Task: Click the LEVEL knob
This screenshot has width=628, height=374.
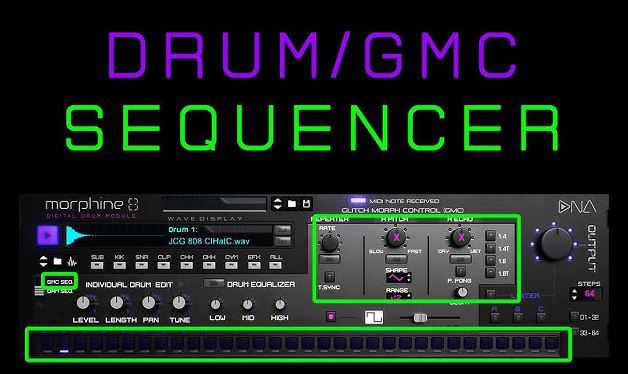Action: 83,303
